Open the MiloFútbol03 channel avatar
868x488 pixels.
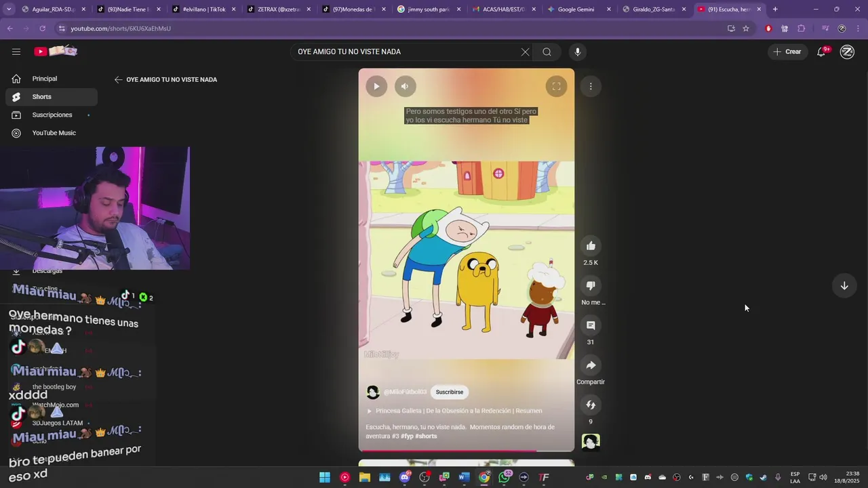coord(373,392)
